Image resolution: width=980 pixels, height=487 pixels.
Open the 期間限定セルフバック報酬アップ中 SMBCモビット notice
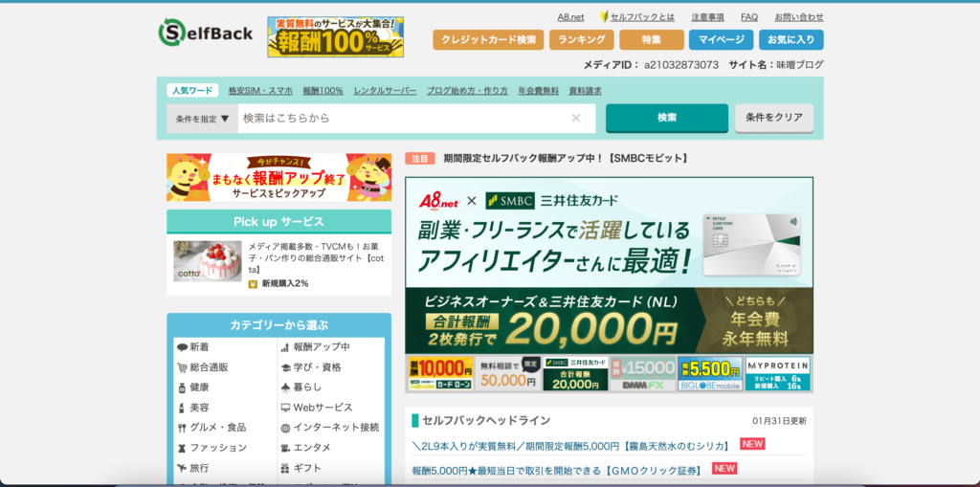[566, 159]
